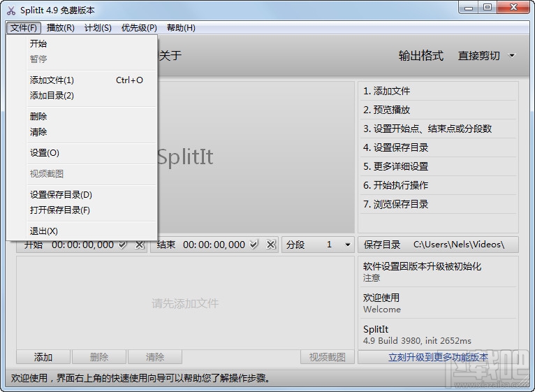Viewport: 535px width, 392px height.
Task: Maximize the SplitIt window
Action: point(488,8)
